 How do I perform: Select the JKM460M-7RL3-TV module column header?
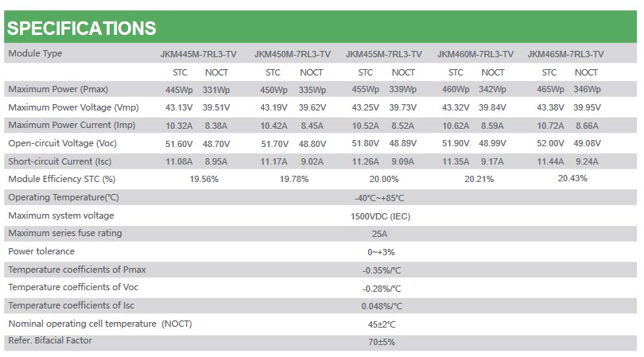tap(475, 54)
